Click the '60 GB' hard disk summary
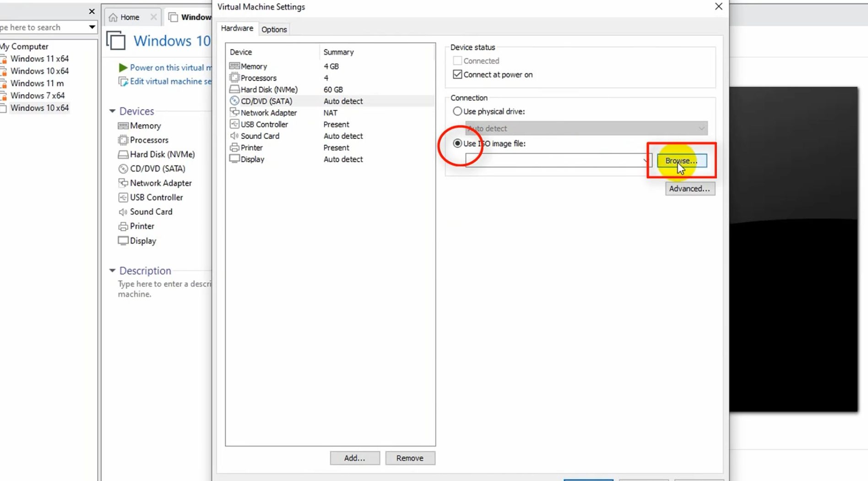The height and width of the screenshot is (481, 868). point(333,89)
